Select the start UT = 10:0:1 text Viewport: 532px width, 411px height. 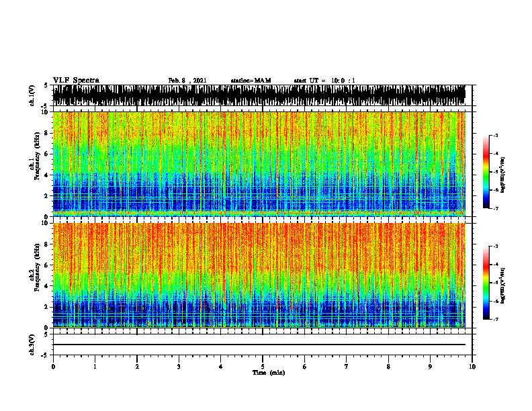click(x=324, y=81)
